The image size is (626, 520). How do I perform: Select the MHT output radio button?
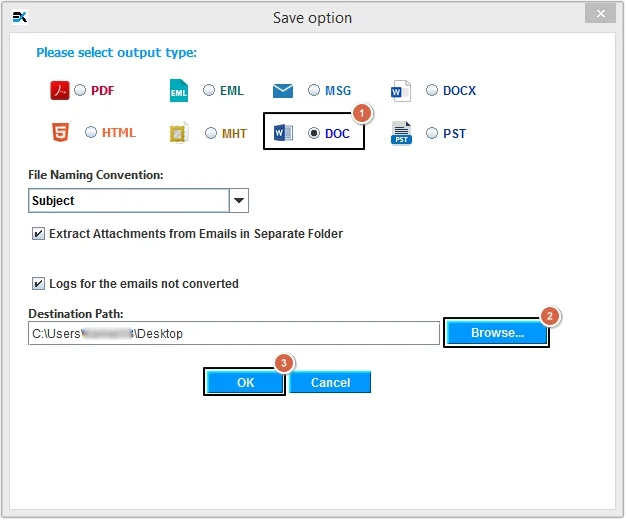pos(211,133)
